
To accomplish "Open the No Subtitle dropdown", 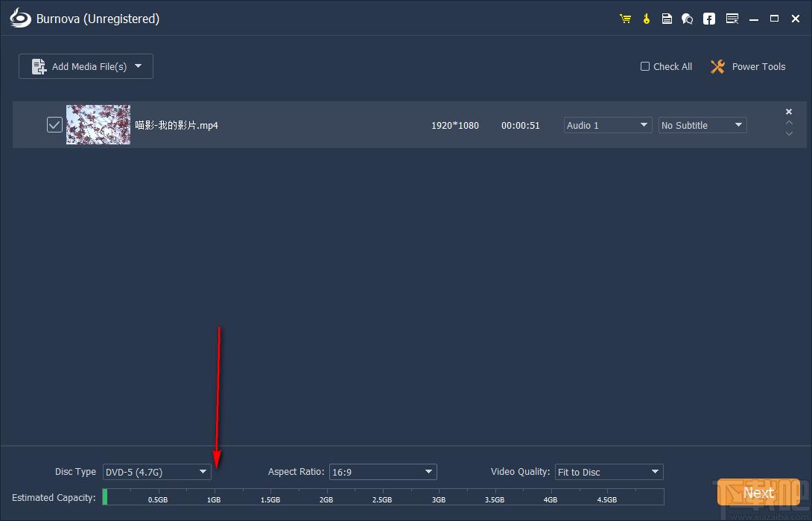I will coord(702,125).
